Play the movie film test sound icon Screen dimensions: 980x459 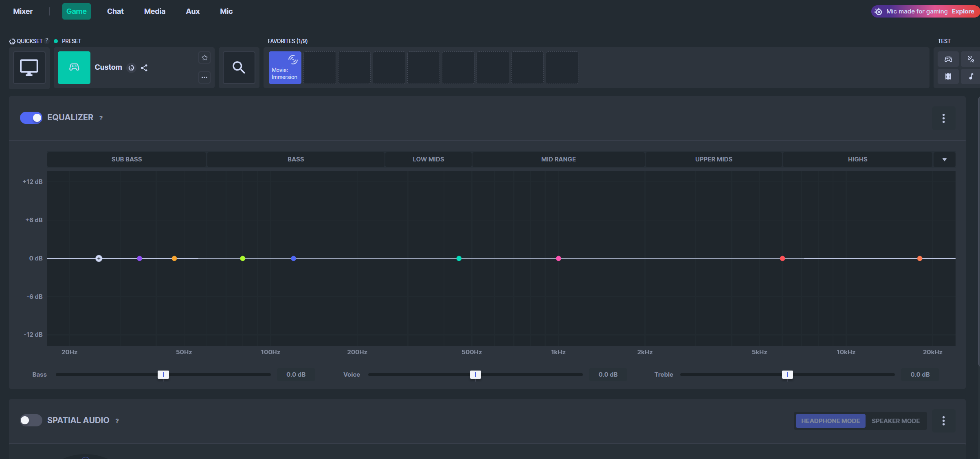(948, 76)
